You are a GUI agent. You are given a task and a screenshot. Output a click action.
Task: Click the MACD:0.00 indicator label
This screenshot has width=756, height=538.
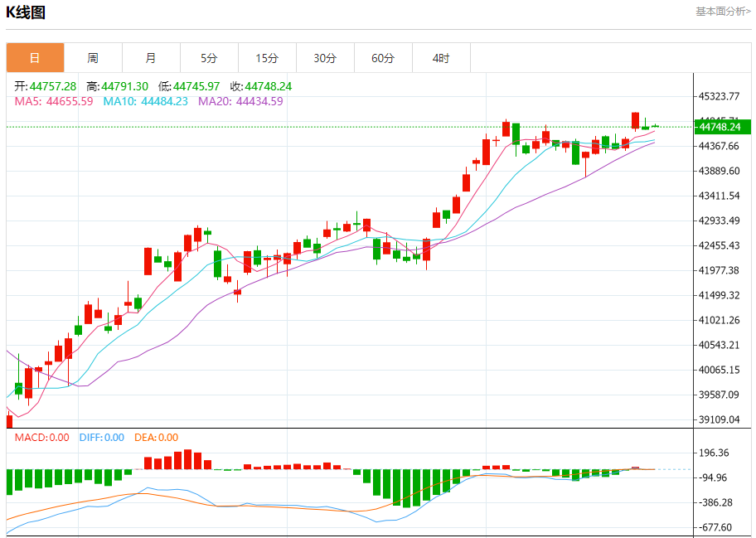(42, 437)
